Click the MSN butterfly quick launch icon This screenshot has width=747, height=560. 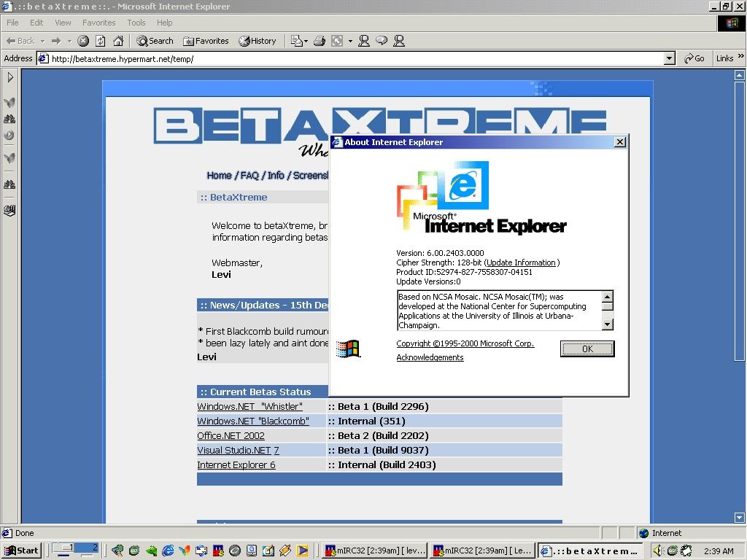(x=185, y=551)
